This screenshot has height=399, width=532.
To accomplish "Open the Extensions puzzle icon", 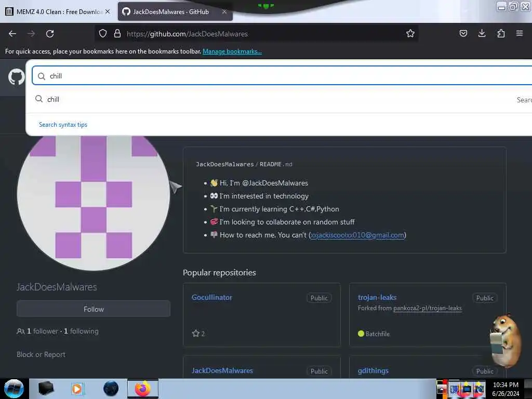I will coord(501,33).
